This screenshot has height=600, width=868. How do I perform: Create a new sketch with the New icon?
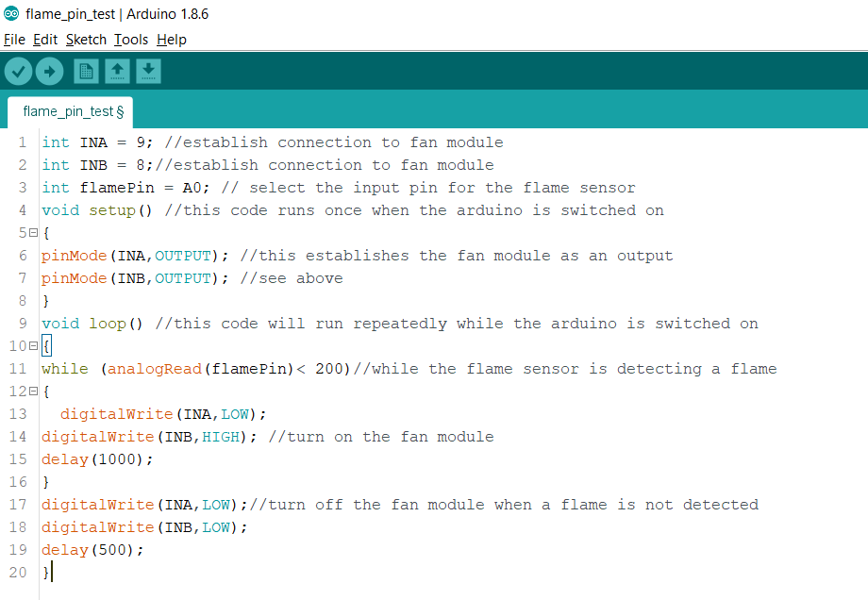(x=86, y=72)
